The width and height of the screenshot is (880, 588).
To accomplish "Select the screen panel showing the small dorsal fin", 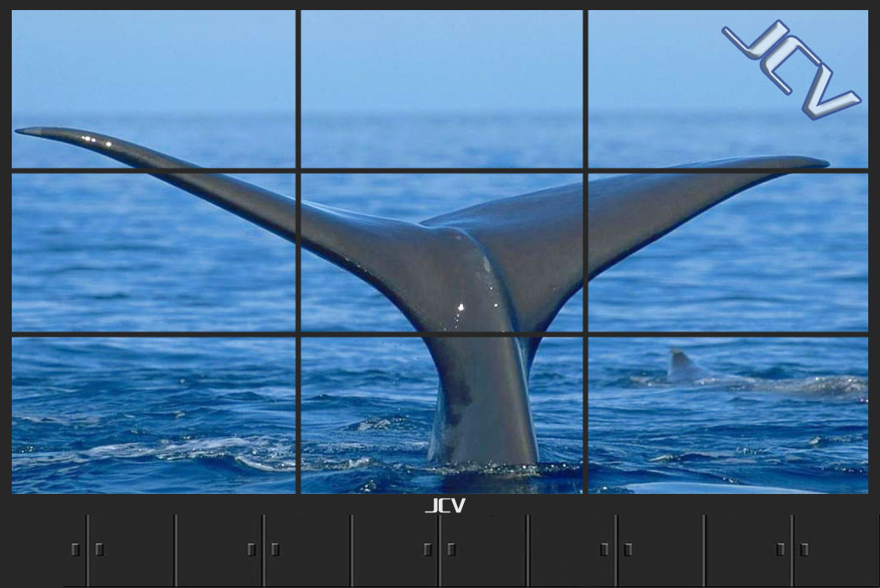I will [x=728, y=415].
